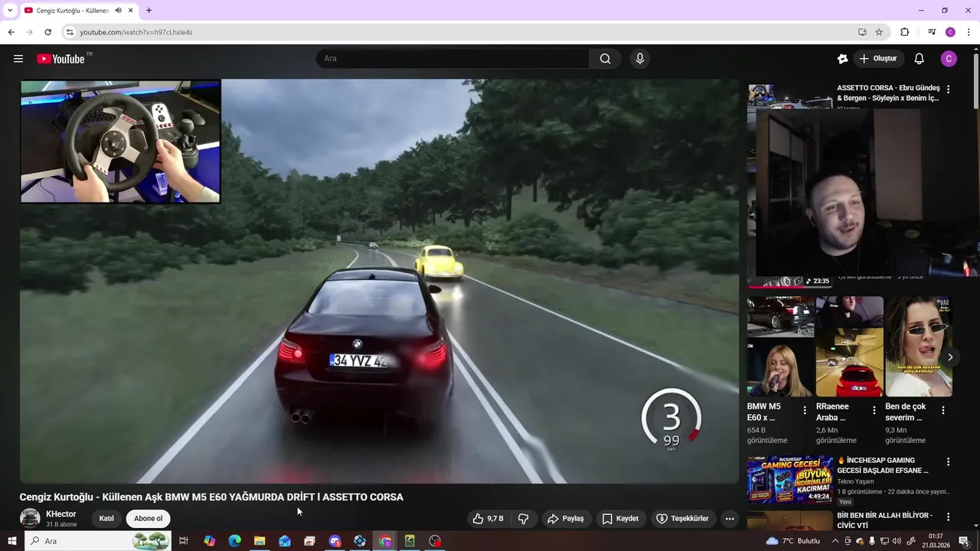Click the sparkle icon next to Oluştur
Viewport: 980px width, 551px height.
point(842,59)
